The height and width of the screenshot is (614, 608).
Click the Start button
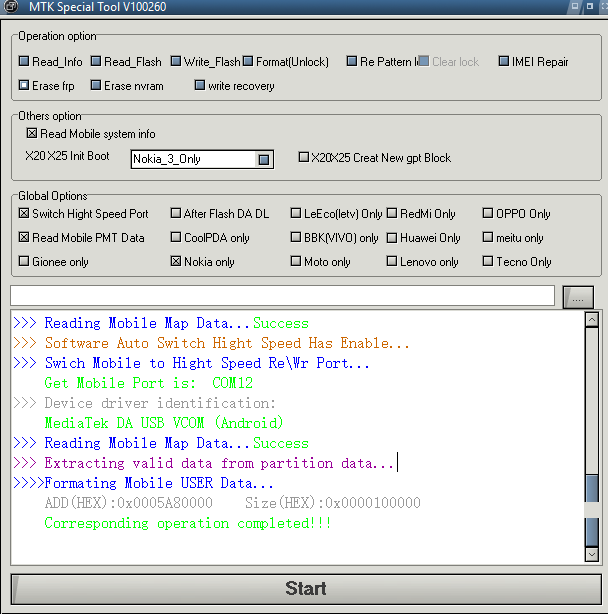(306, 589)
